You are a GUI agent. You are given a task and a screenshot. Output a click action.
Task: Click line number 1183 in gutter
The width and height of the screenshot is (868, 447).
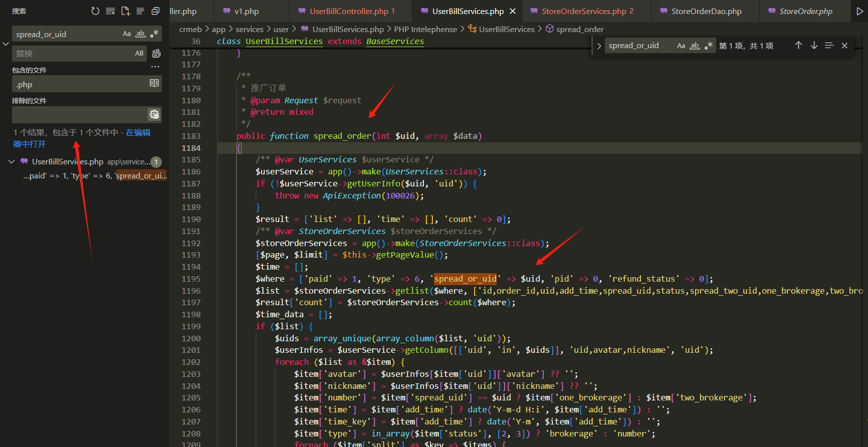coord(191,136)
